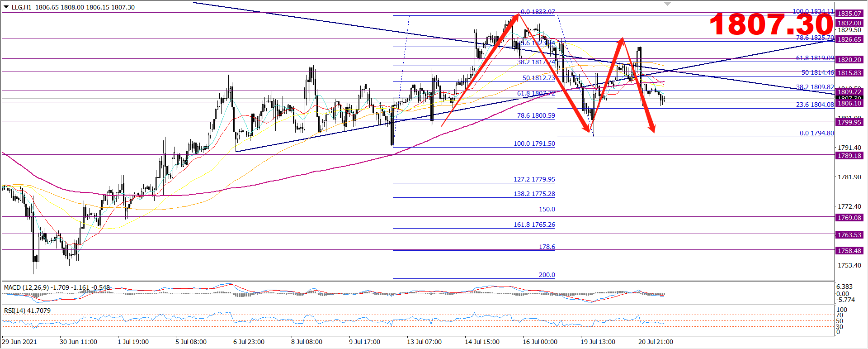Click the 1772.40 price scale value
Viewport: 868px width, 349px height.
(849, 206)
